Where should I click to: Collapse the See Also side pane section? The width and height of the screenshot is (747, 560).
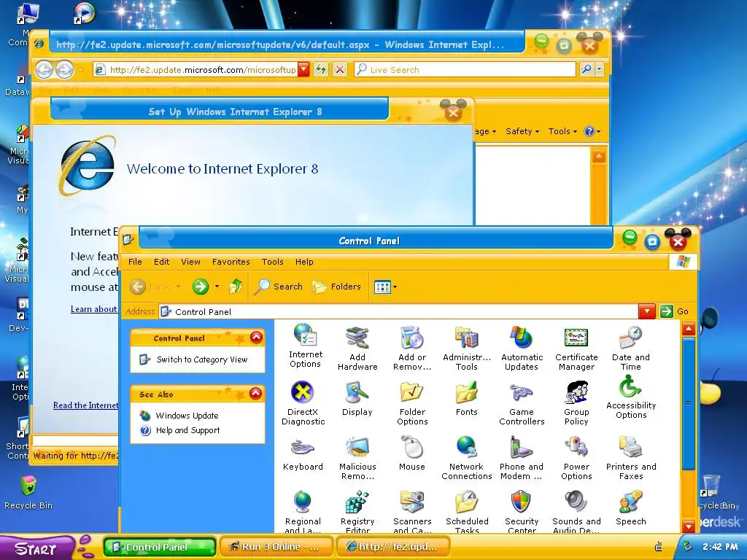(x=256, y=393)
